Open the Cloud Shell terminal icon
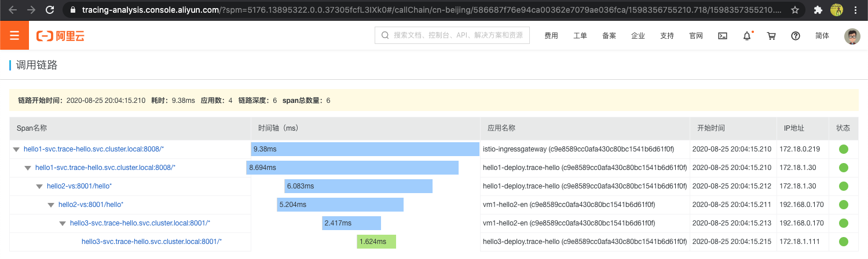The image size is (868, 259). [723, 36]
